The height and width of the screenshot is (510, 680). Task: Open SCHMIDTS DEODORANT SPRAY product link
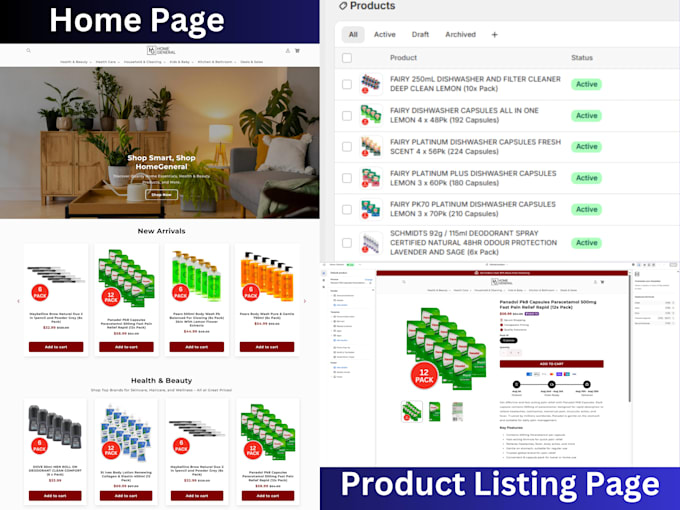tap(474, 242)
